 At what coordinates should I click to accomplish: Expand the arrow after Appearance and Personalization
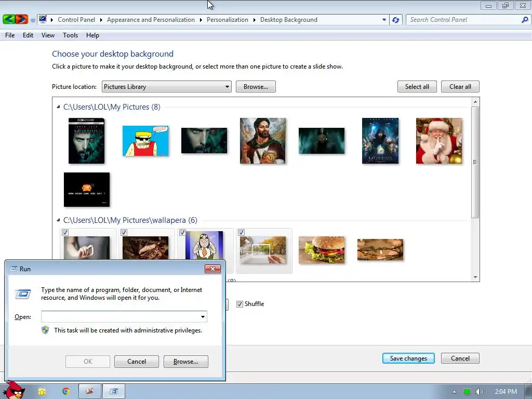click(201, 20)
